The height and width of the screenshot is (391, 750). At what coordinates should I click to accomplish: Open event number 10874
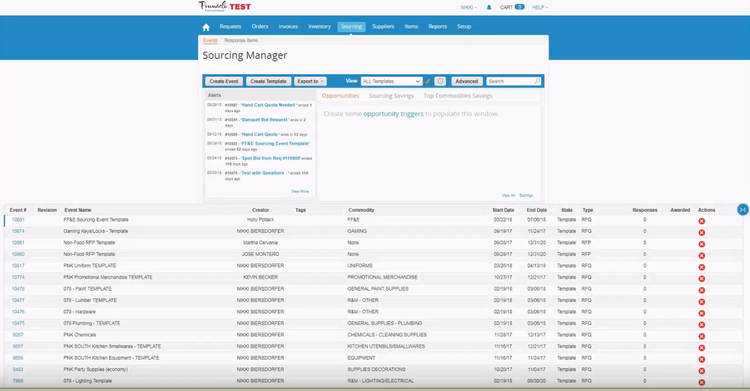[x=18, y=231]
